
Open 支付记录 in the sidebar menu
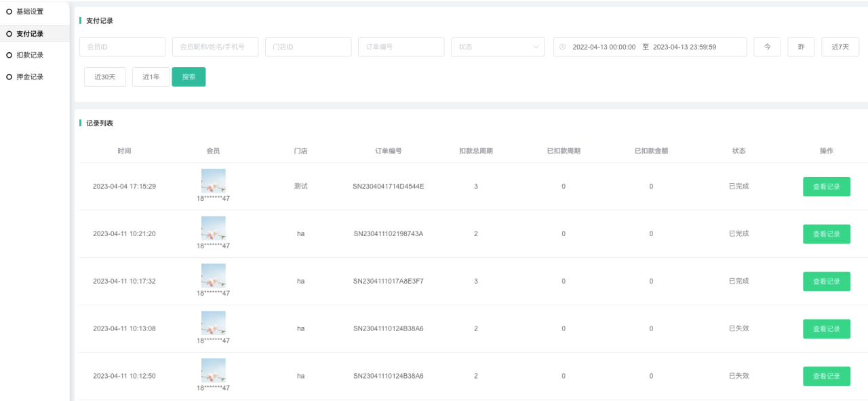(x=30, y=33)
